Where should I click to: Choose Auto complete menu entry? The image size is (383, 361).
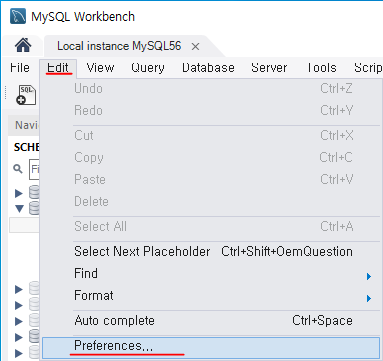211,321
